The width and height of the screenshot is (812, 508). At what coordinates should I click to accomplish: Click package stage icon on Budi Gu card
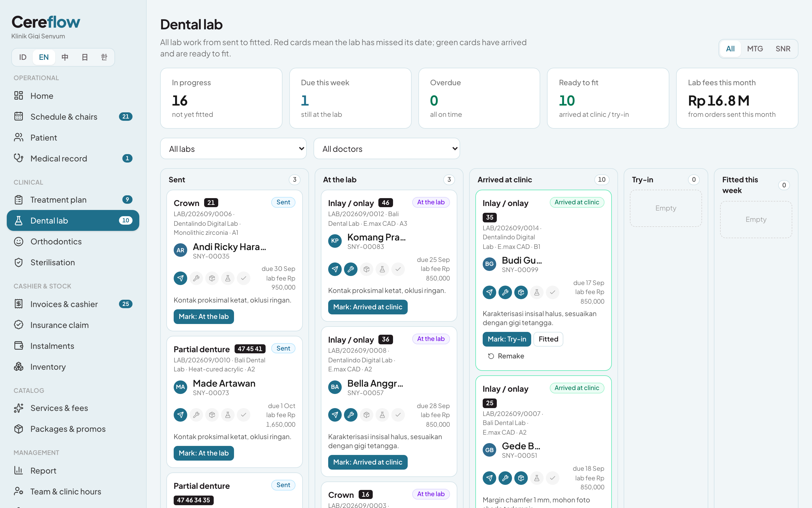pyautogui.click(x=521, y=292)
